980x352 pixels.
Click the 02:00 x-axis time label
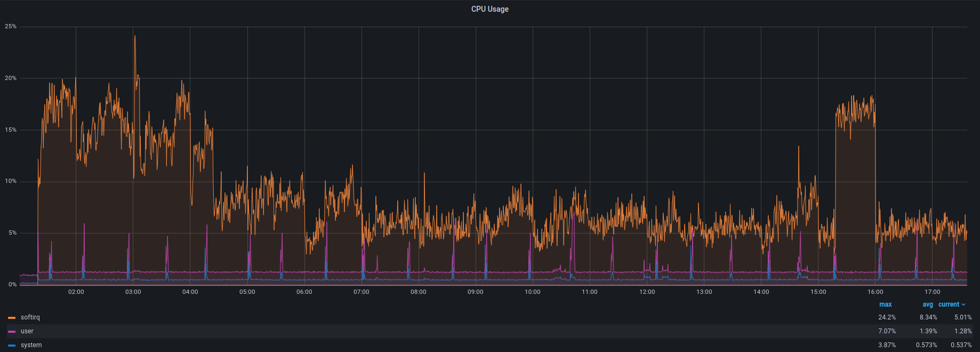click(x=76, y=292)
